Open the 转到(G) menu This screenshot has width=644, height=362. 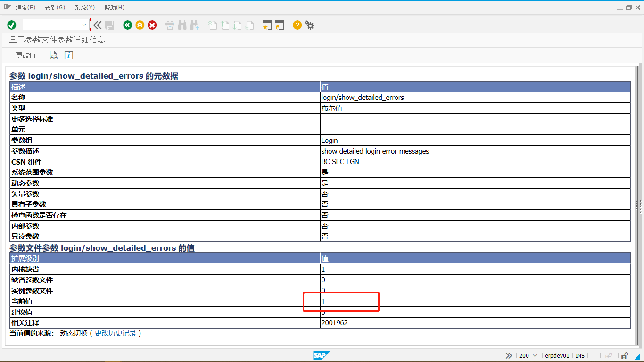point(55,8)
